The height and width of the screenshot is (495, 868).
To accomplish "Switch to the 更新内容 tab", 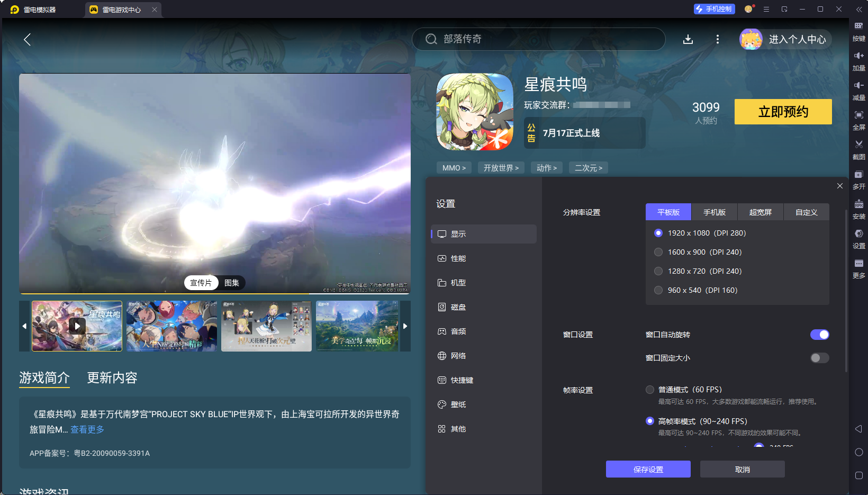I will tap(112, 377).
